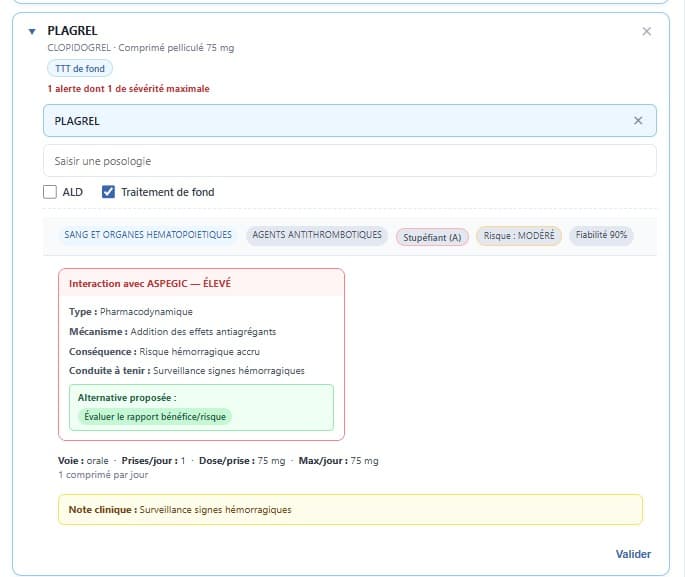The height and width of the screenshot is (577, 685).
Task: Click the severity alert message
Action: [128, 89]
